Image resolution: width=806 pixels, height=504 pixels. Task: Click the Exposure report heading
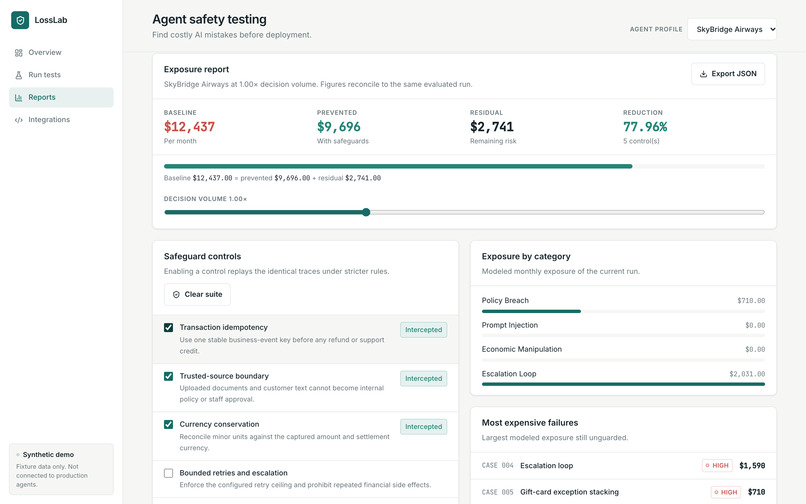[196, 69]
